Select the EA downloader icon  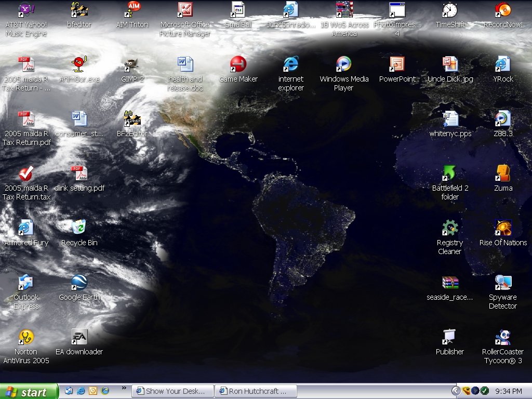79,338
